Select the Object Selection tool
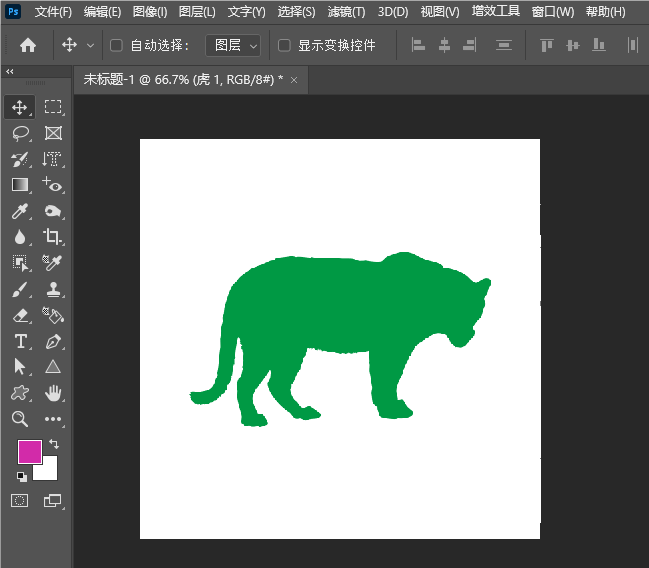The height and width of the screenshot is (568, 649). [20, 263]
